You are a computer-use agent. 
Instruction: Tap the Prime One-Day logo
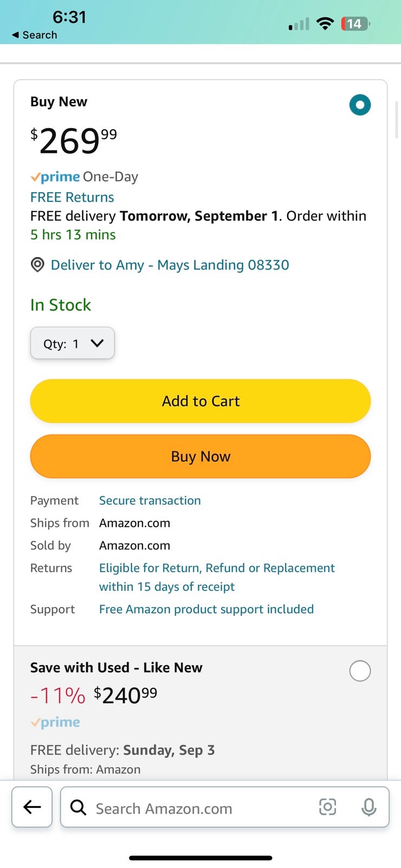[84, 177]
